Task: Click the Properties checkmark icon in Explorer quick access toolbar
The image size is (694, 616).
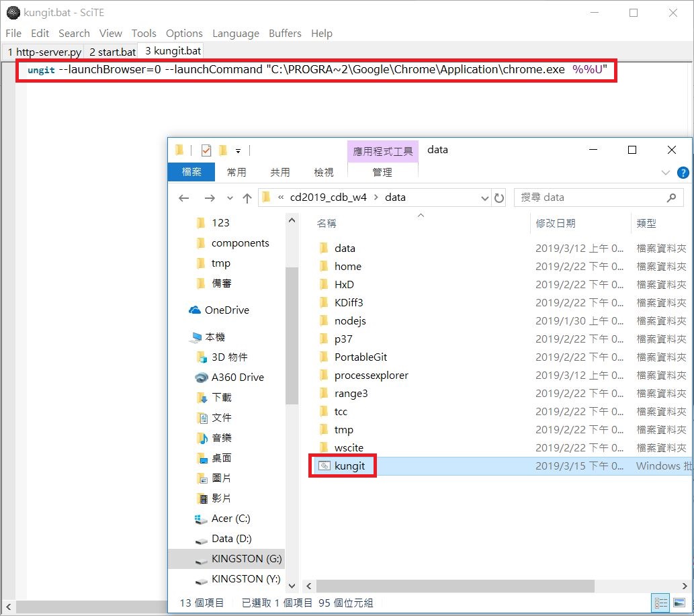Action: point(206,150)
